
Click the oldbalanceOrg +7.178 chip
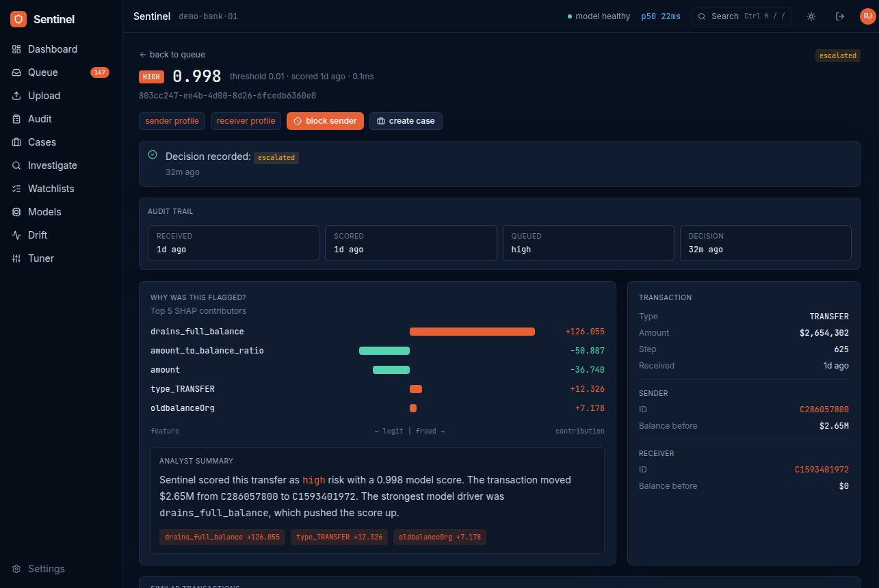click(440, 537)
